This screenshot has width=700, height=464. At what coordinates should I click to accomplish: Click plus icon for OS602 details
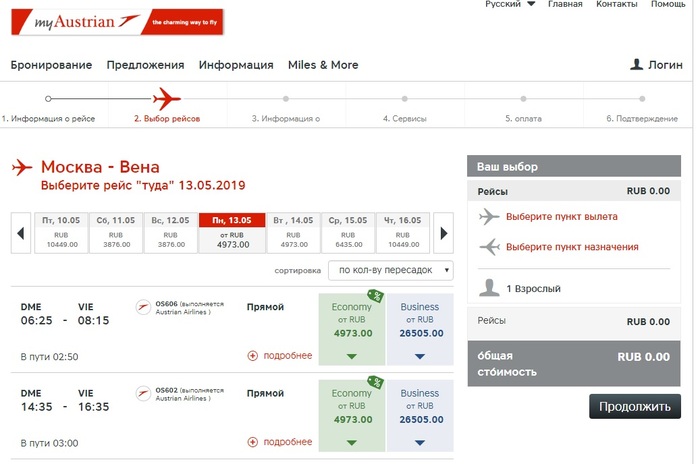click(x=252, y=441)
